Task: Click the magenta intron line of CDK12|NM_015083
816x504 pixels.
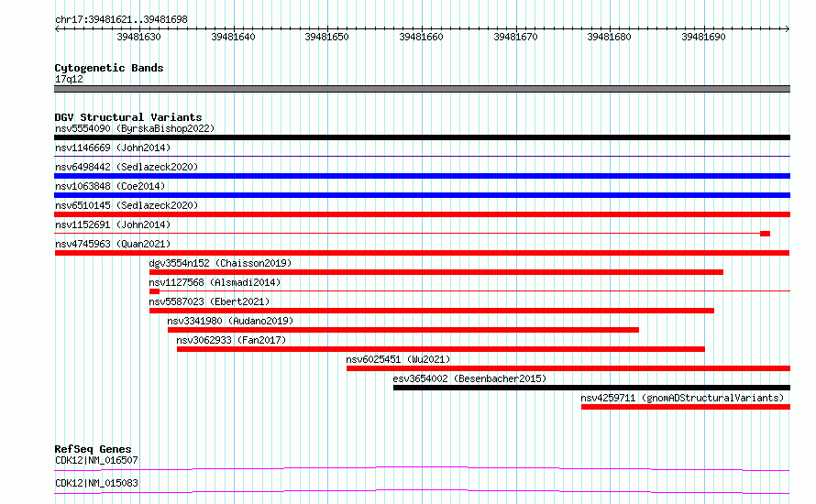Action: pos(422,491)
